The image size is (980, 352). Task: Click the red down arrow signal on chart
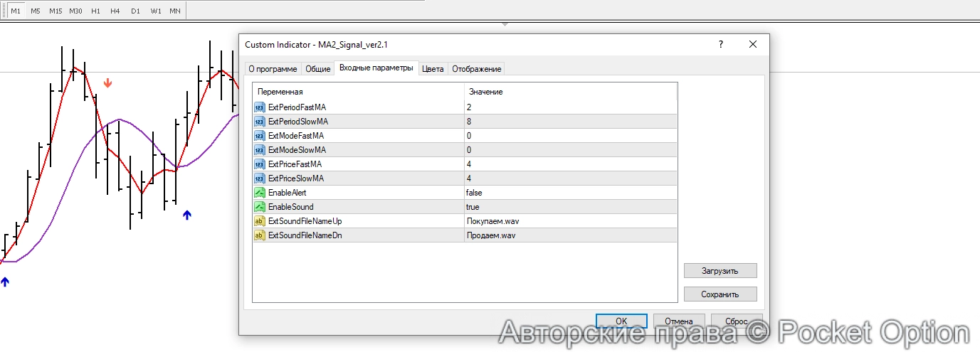tap(107, 83)
